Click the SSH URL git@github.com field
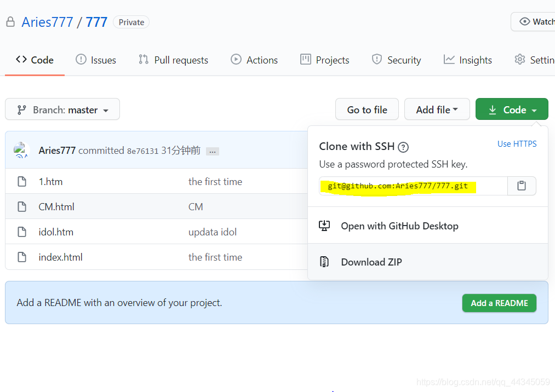 pos(413,186)
